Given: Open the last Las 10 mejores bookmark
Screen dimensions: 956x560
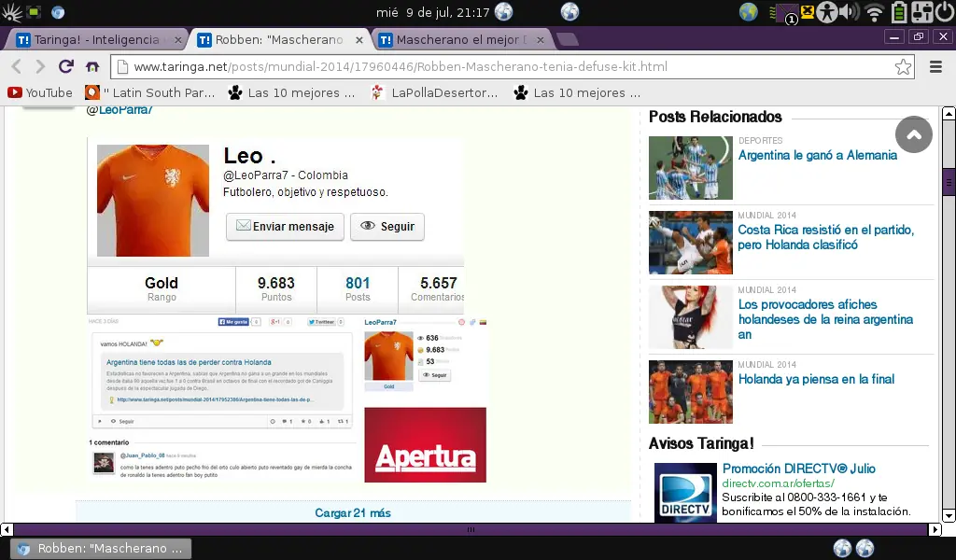Looking at the screenshot, I should pyautogui.click(x=577, y=92).
